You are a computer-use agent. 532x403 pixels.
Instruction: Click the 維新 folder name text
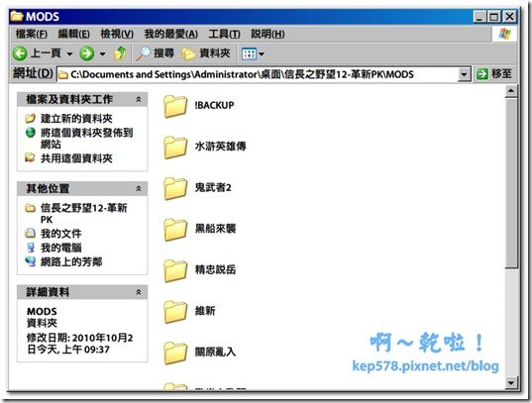tap(205, 311)
